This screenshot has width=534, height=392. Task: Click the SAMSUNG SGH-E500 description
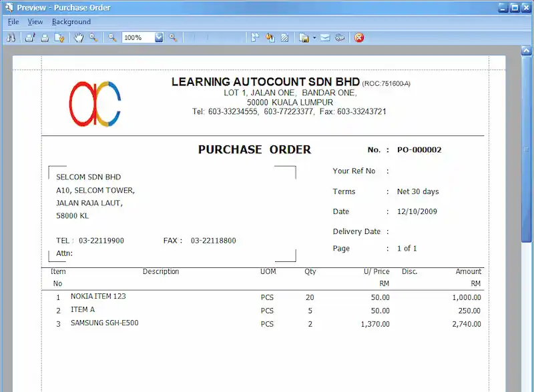click(x=105, y=323)
